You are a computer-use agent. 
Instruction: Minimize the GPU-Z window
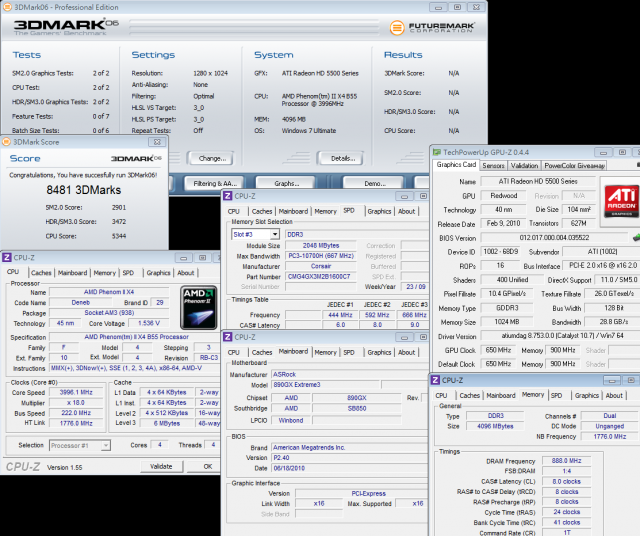[x=603, y=152]
